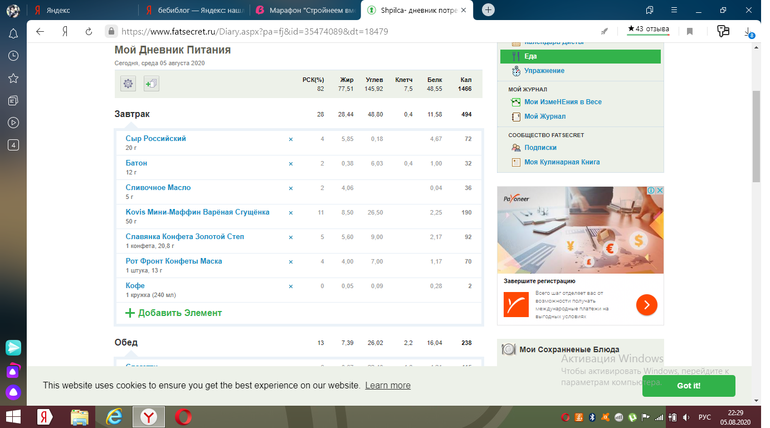Click the add-food icon beside the gear

tap(151, 83)
